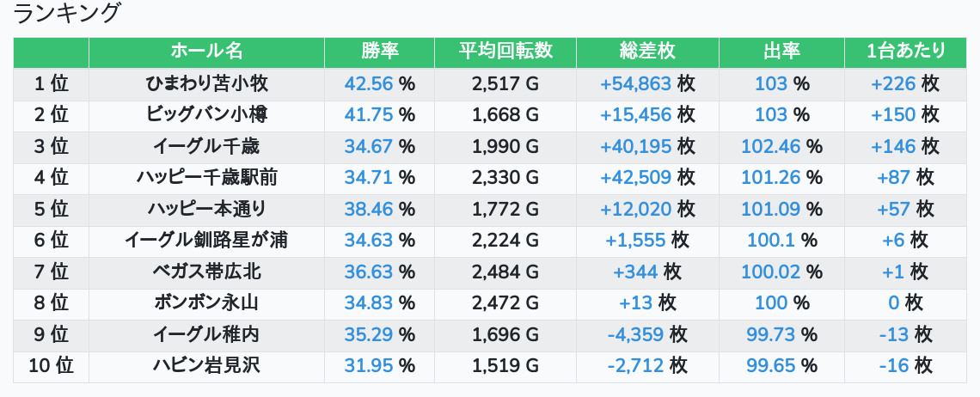Open the ひまわり苫小牧 hall entry
This screenshot has width=980, height=397.
click(206, 83)
